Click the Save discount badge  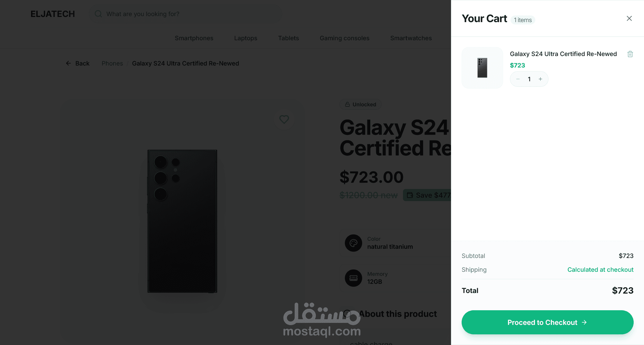pyautogui.click(x=427, y=195)
